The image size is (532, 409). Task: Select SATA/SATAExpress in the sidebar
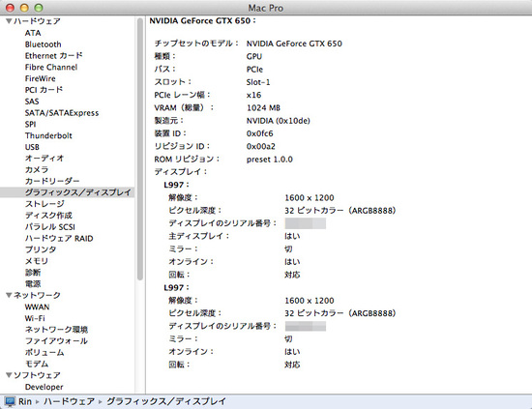[x=62, y=113]
